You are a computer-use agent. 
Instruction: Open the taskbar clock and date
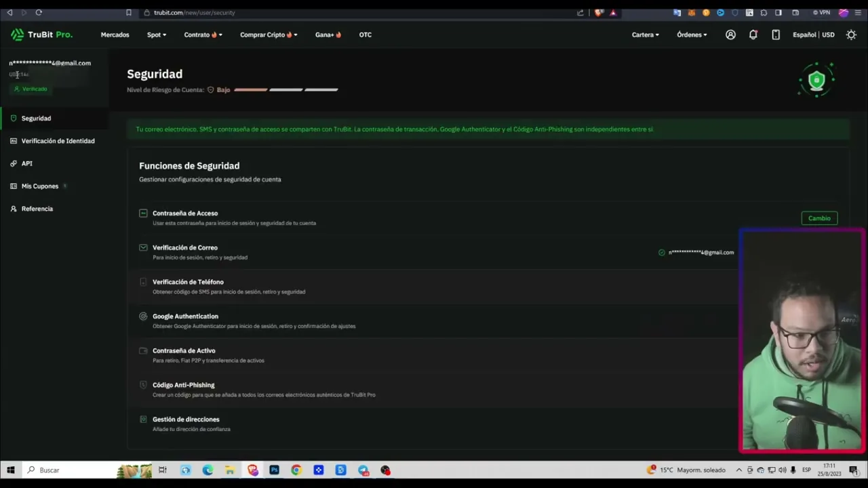[x=829, y=470]
